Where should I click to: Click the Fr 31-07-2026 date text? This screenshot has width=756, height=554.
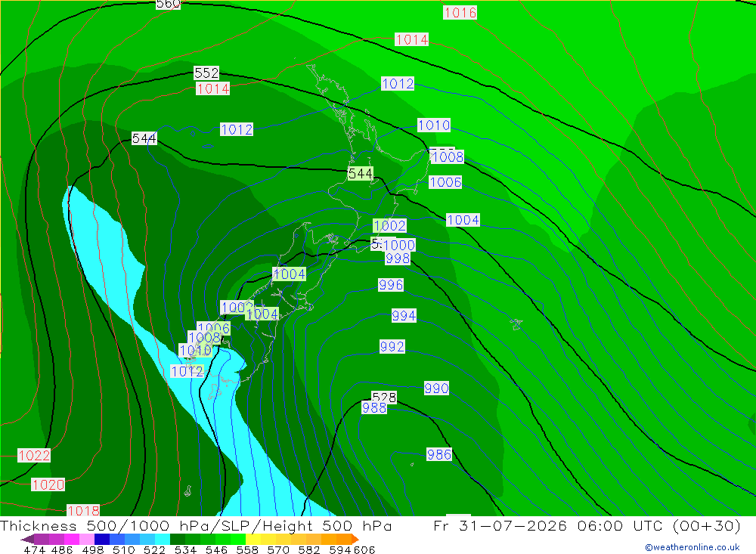pos(500,525)
